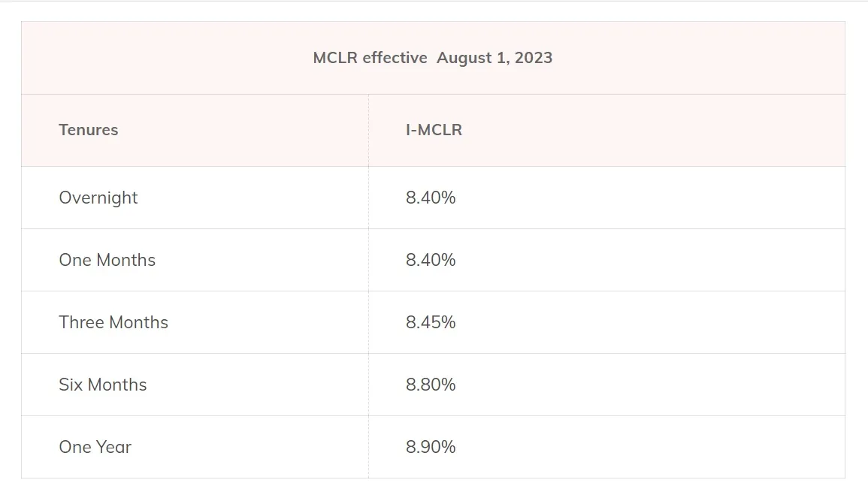Screen dimensions: 868x501
Task: Select the "August 1, 2023" date
Action: point(494,58)
